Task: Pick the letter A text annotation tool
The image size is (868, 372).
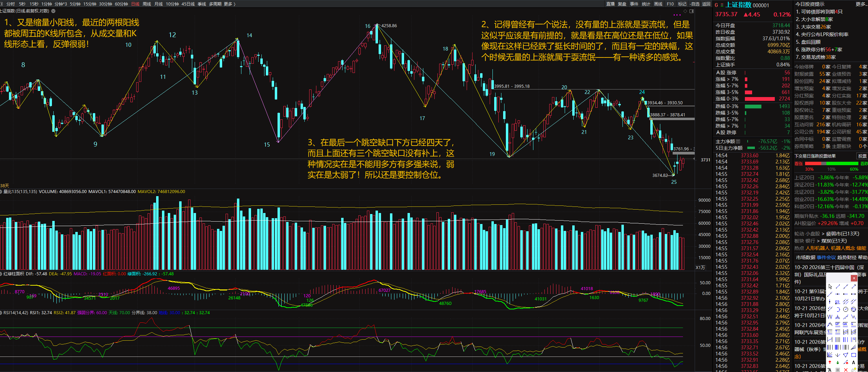Action: click(854, 362)
